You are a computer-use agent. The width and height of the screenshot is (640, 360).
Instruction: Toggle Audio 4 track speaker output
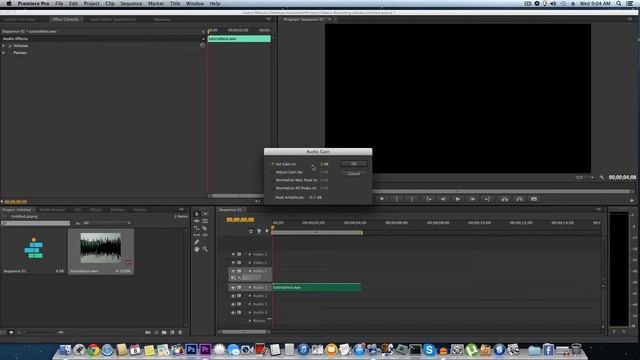[233, 313]
